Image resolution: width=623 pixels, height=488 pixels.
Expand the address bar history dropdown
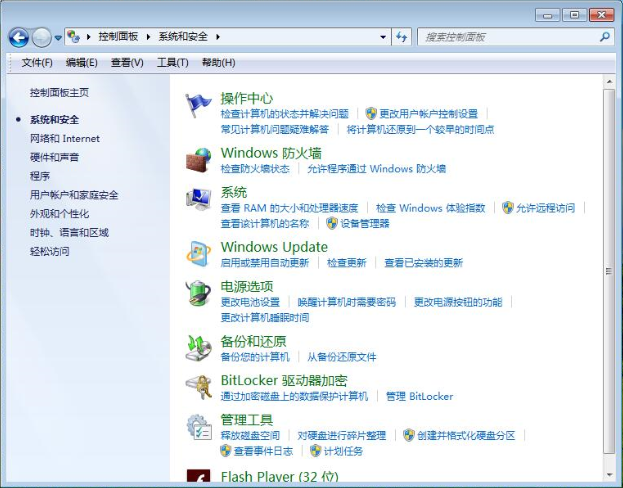383,37
